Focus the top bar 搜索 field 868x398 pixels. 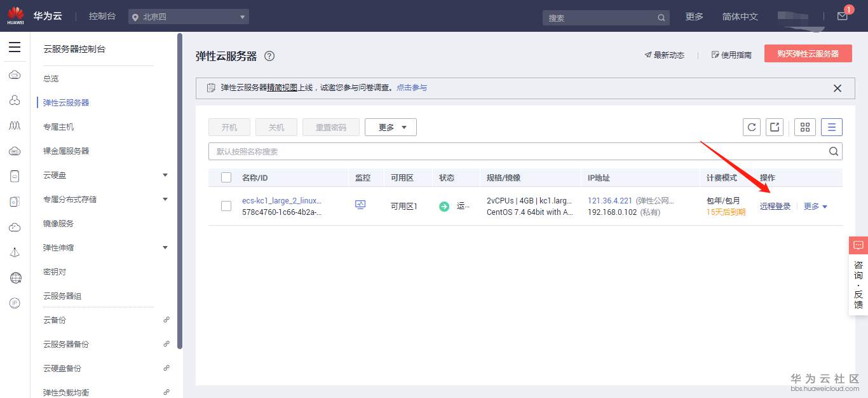click(x=606, y=18)
